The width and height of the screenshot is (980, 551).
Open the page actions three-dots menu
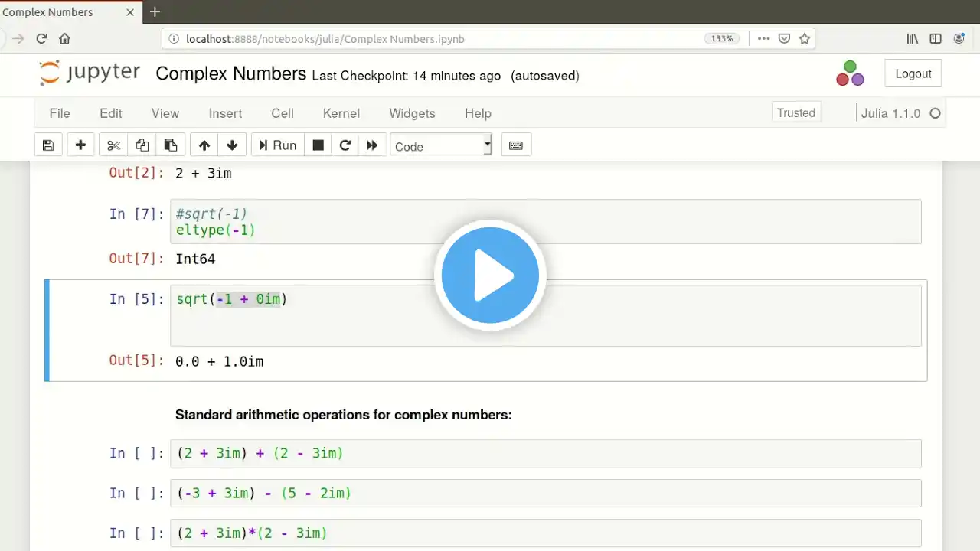(x=763, y=38)
